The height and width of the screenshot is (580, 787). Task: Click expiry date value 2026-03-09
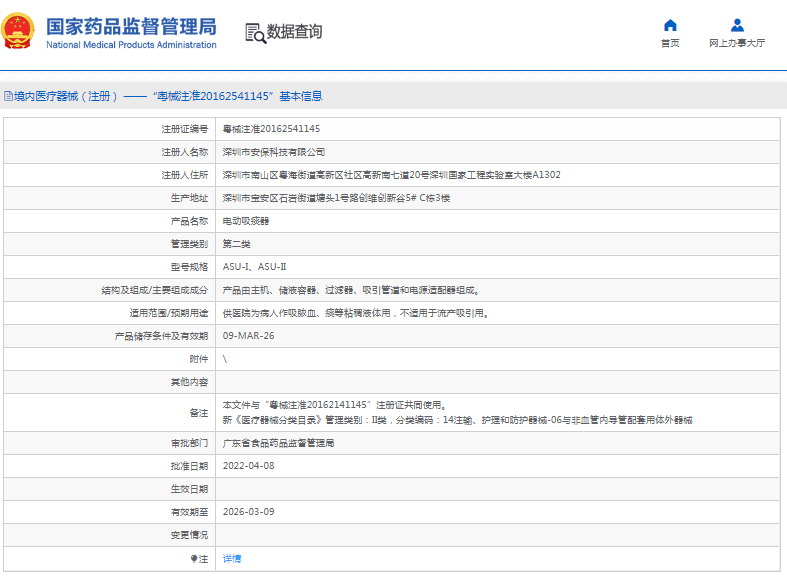[248, 512]
